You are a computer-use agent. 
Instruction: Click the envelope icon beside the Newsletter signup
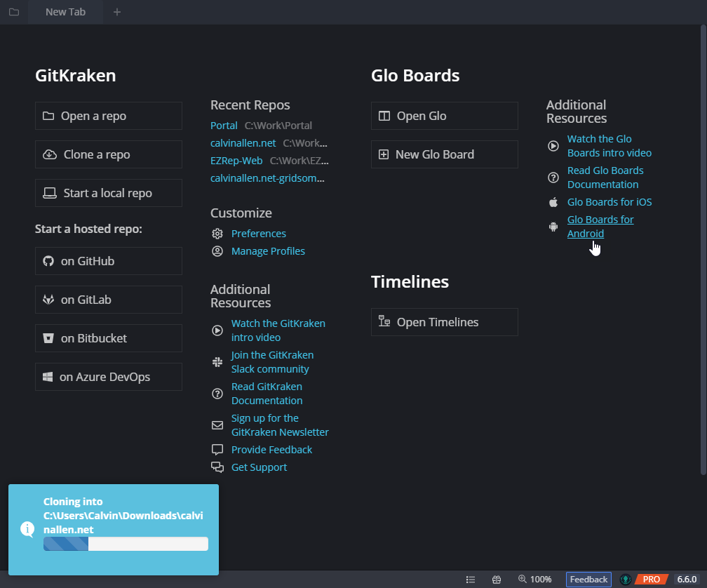pos(217,425)
